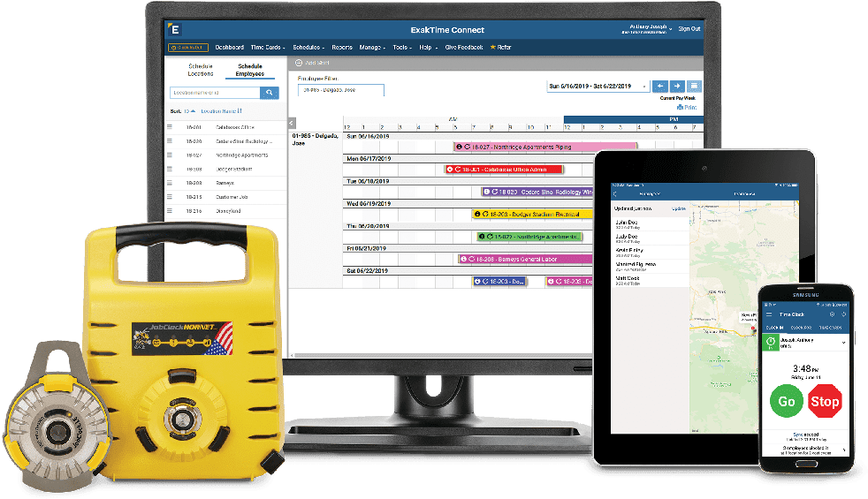
Task: Click the drag handle for 18-020 Cedars-Sinai Radiology
Action: click(170, 141)
